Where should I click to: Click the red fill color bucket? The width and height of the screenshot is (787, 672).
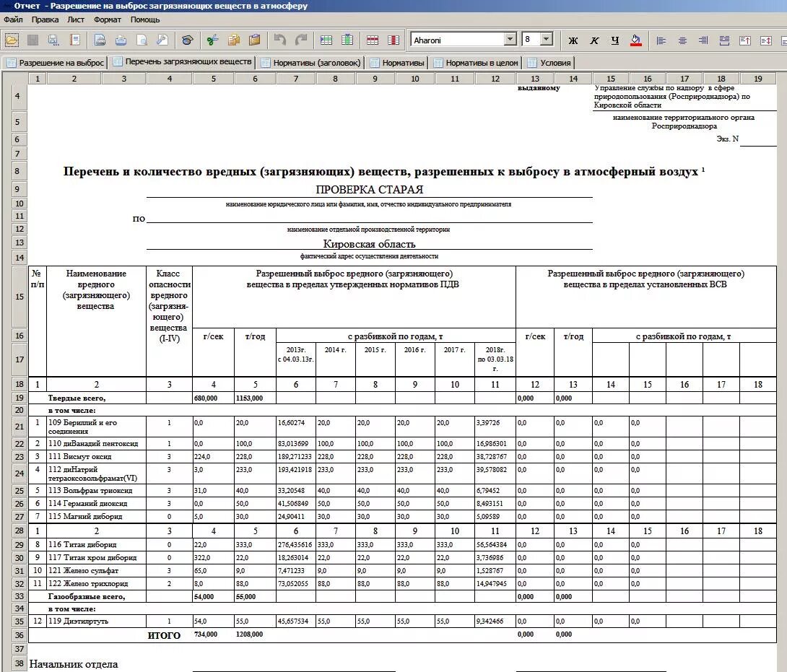(636, 40)
